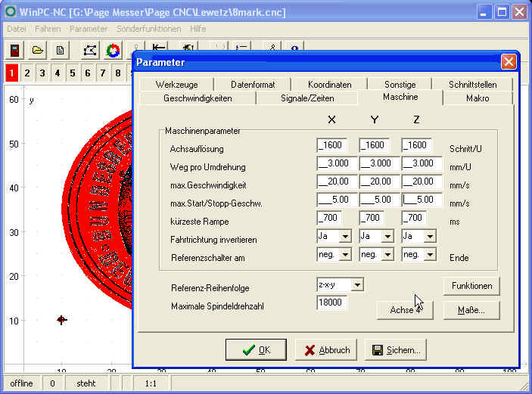Select tool number 5 in tool row
This screenshot has width=532, height=394.
coord(73,73)
